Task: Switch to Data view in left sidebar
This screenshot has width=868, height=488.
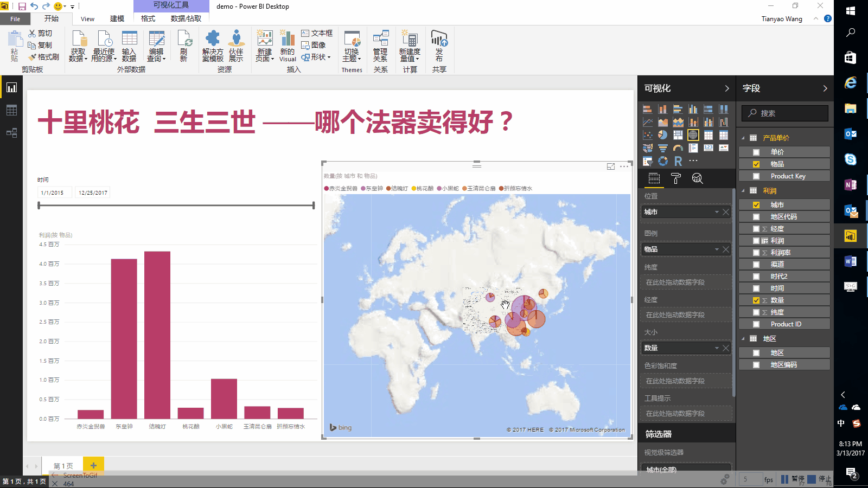Action: pyautogui.click(x=11, y=110)
